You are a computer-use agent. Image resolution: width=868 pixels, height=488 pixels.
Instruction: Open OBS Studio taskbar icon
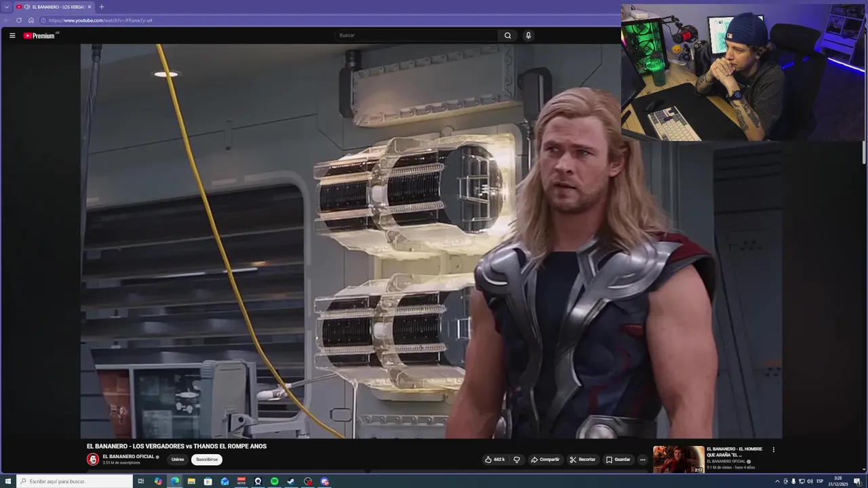coord(308,481)
